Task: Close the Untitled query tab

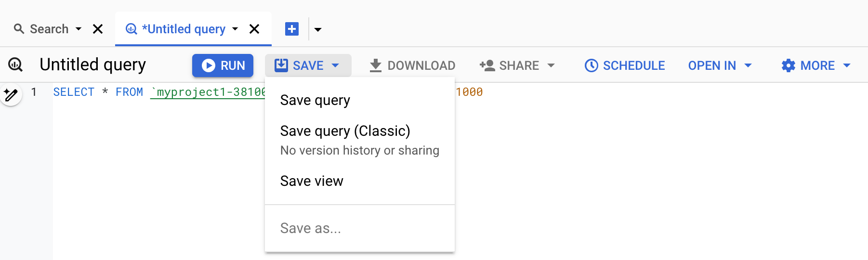Action: [254, 29]
